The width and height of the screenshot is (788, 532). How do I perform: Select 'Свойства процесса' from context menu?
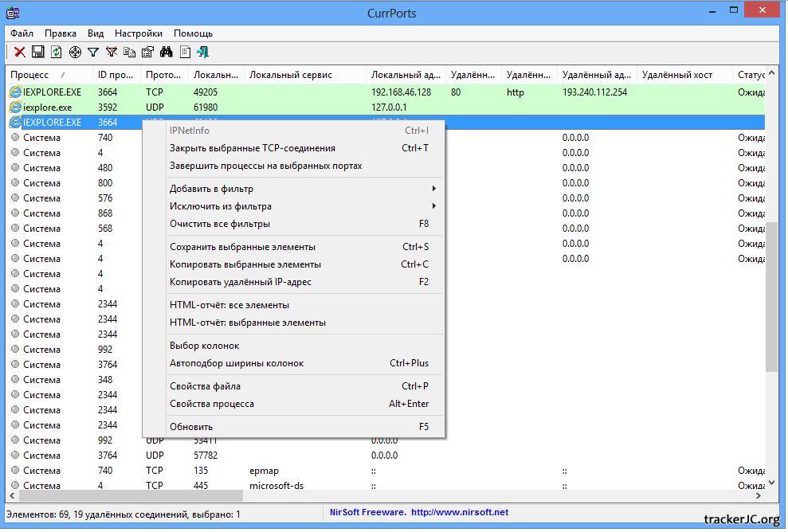tap(212, 404)
